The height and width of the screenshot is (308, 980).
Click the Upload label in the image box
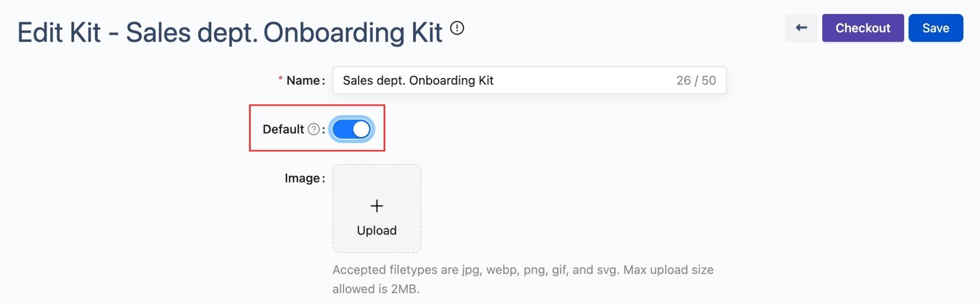377,230
